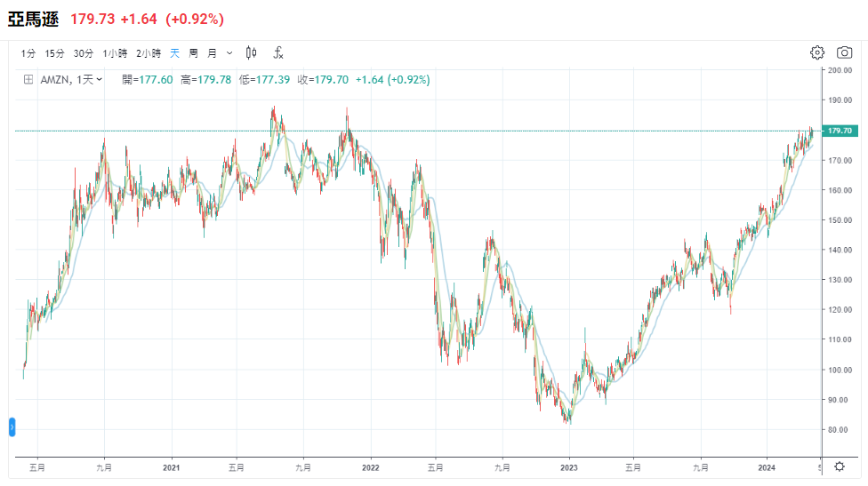868x486 pixels.
Task: Switch to the 月 monthly interval
Action: coord(212,53)
